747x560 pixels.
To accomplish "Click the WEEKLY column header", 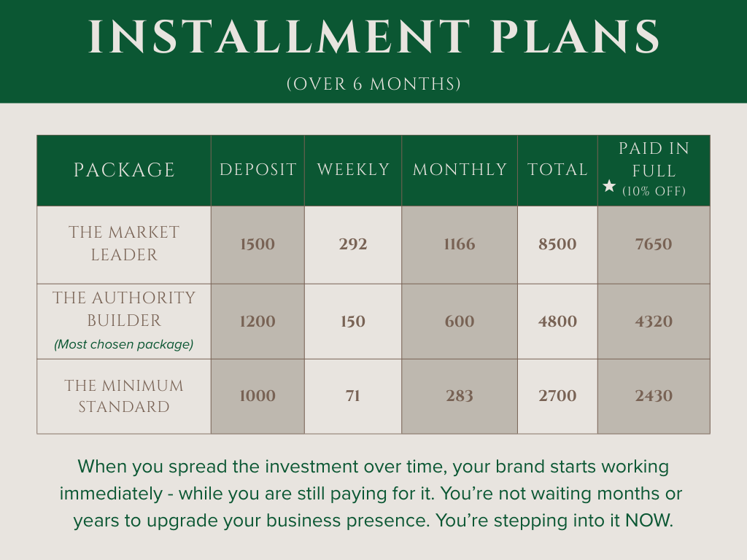I will pyautogui.click(x=353, y=169).
